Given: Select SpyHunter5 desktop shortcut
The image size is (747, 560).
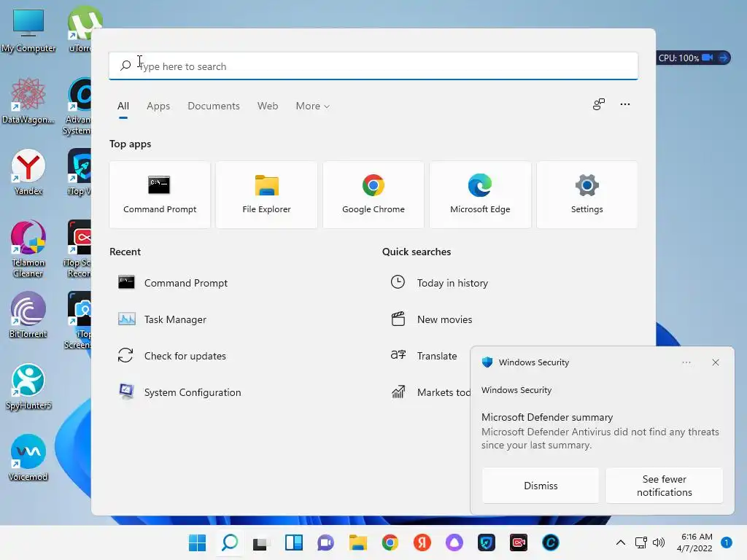Looking at the screenshot, I should coord(28,386).
